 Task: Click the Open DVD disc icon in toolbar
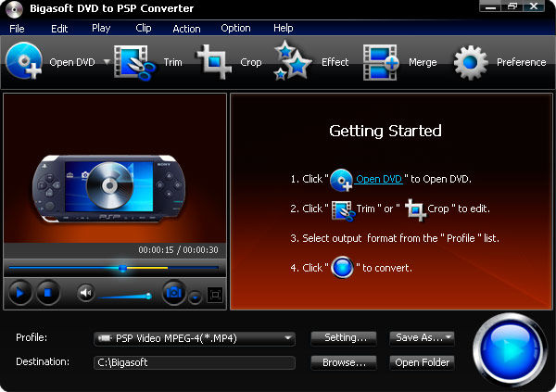24,61
